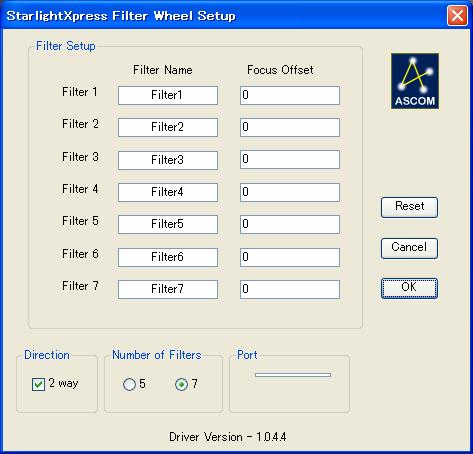This screenshot has width=473, height=454.
Task: Toggle the 2 way direction checkbox
Action: click(38, 384)
